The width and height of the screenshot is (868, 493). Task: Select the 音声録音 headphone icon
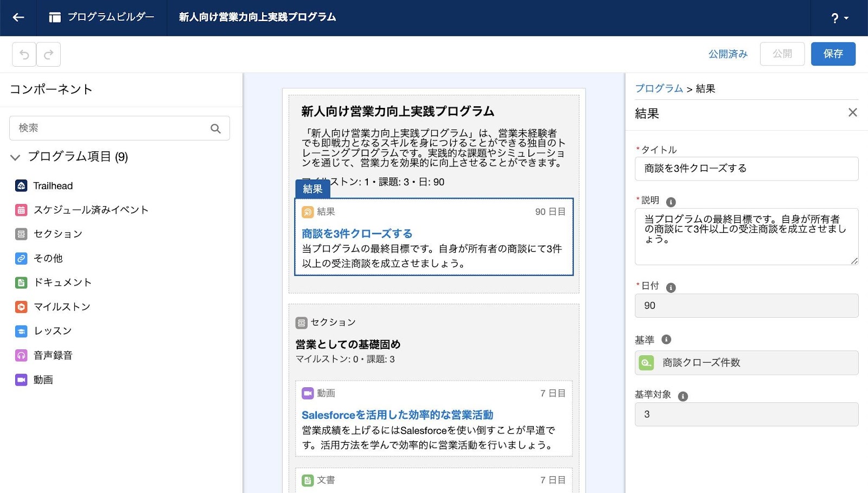21,355
